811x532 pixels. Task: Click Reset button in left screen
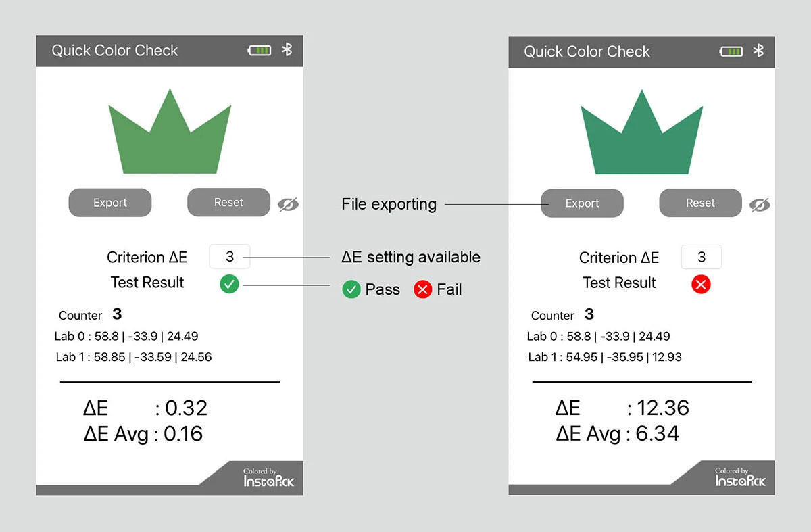[228, 202]
